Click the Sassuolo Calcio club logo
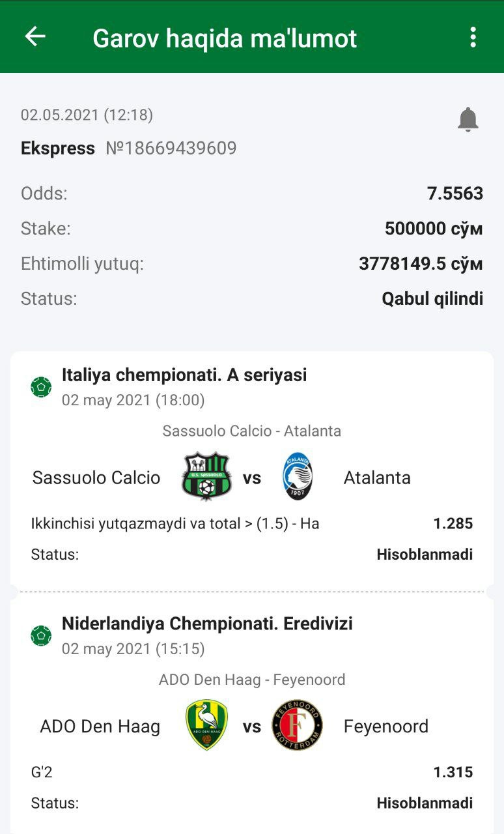The width and height of the screenshot is (504, 834). (206, 477)
